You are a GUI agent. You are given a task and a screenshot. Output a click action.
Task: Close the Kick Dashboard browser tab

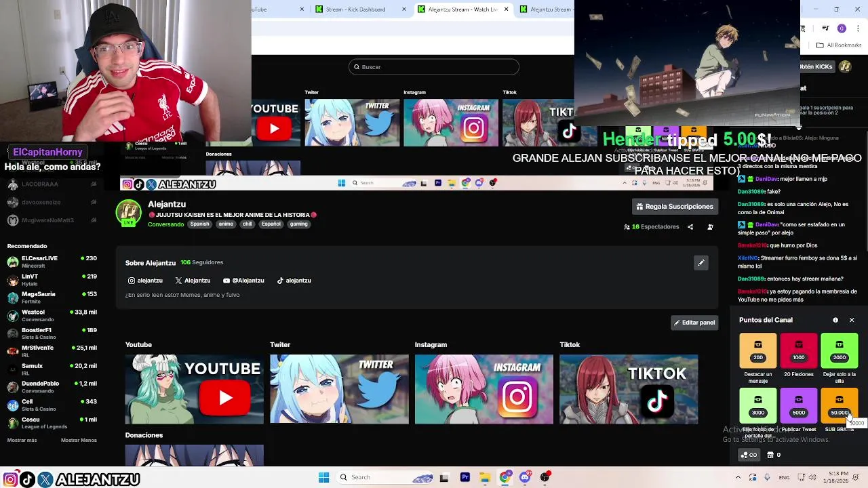click(404, 9)
